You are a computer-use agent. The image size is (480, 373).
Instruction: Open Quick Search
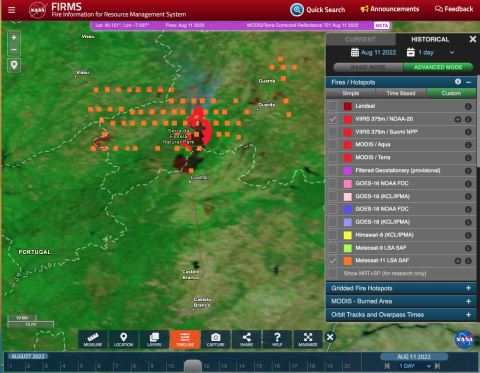(318, 10)
